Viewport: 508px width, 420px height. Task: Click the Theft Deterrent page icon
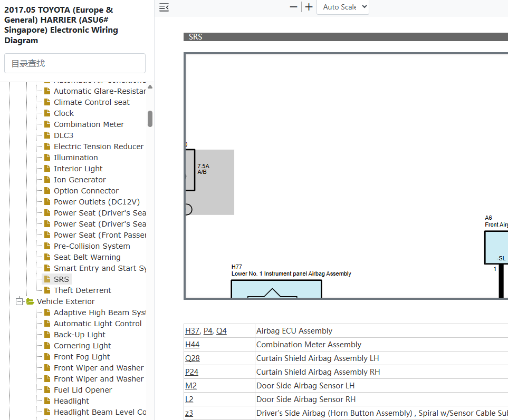47,290
